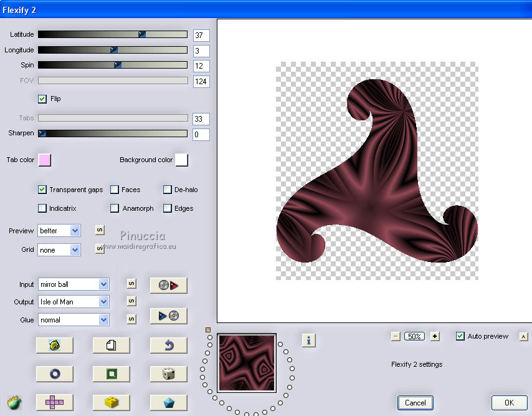Image resolution: width=532 pixels, height=416 pixels.
Task: Click the Isle of Man preview image
Action: 377,171
